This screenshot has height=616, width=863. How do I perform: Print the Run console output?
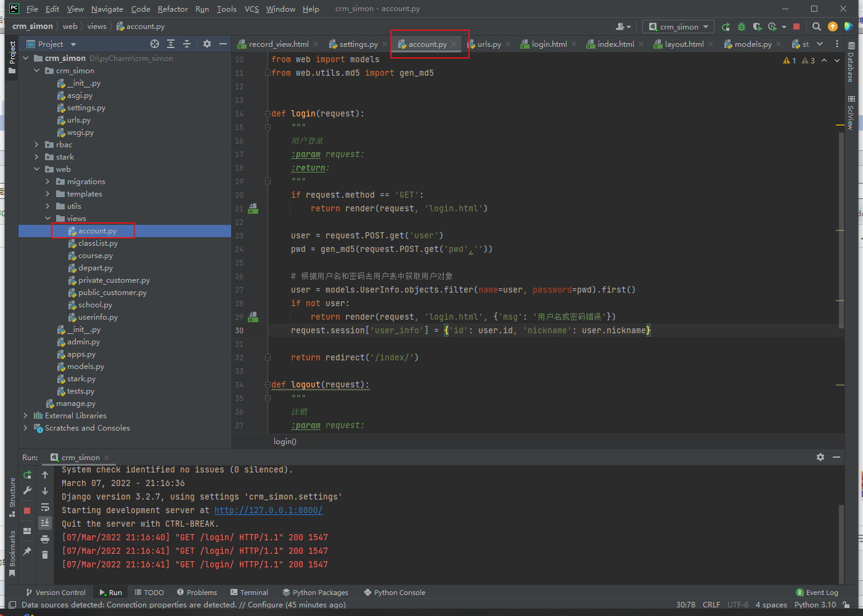[x=45, y=539]
